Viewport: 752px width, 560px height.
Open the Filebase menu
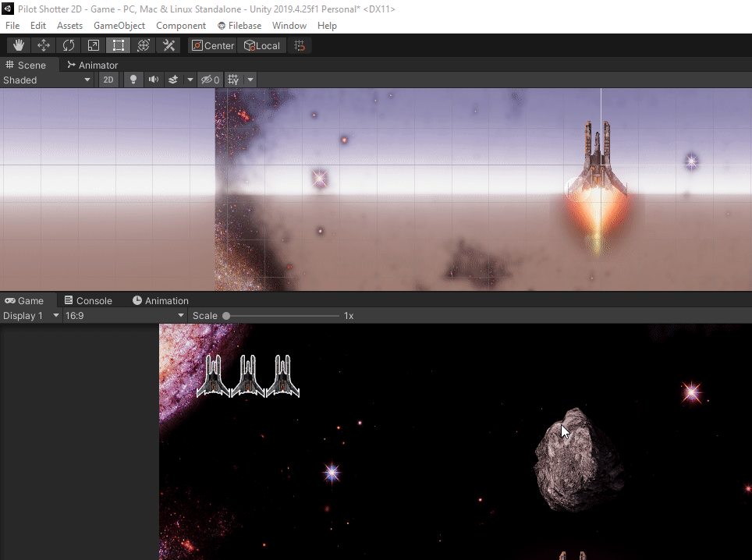tap(239, 26)
